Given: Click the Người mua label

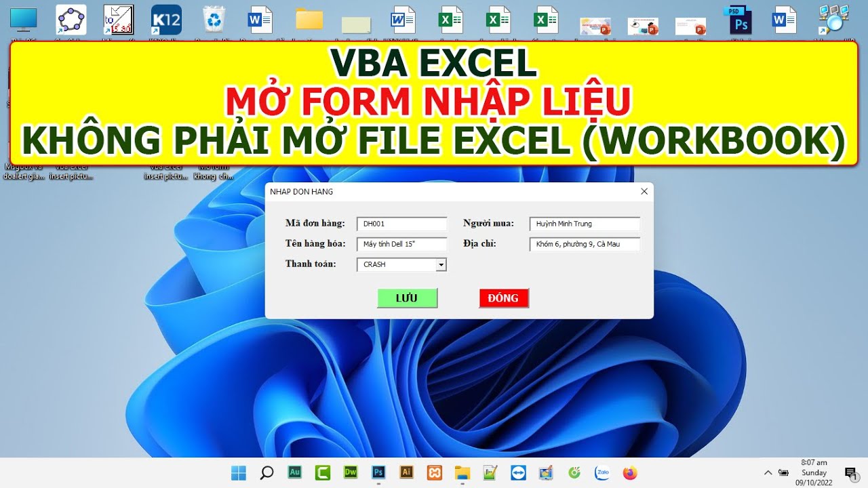Looking at the screenshot, I should (488, 223).
